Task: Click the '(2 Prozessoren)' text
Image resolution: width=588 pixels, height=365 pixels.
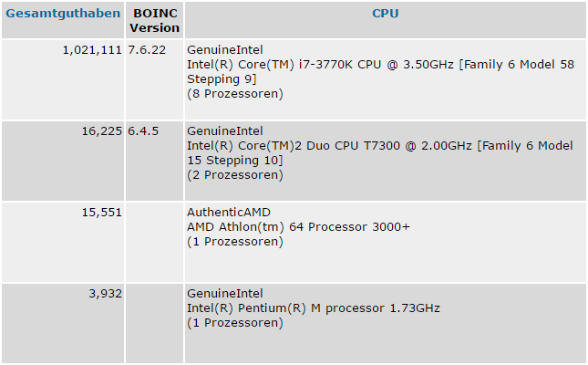Action: [235, 174]
